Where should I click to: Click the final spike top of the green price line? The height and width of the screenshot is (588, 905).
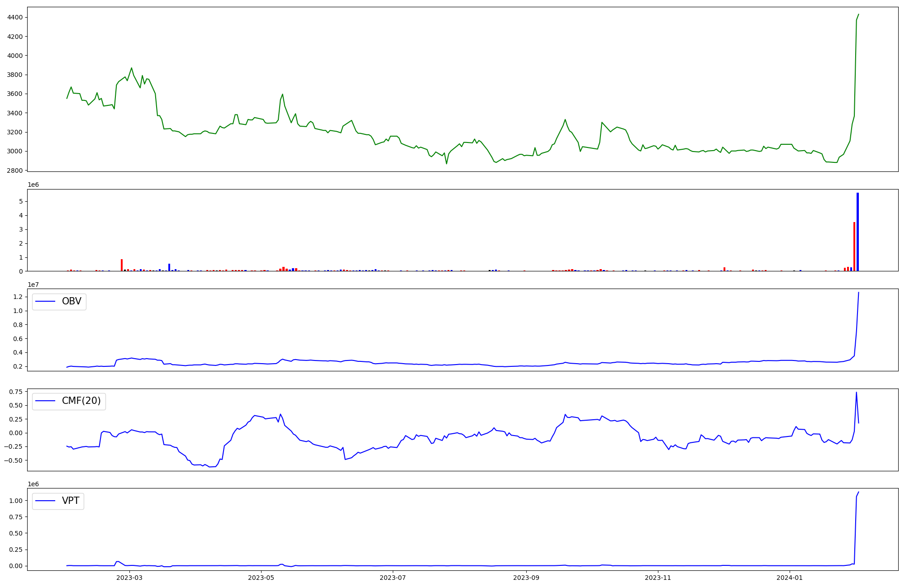click(858, 14)
